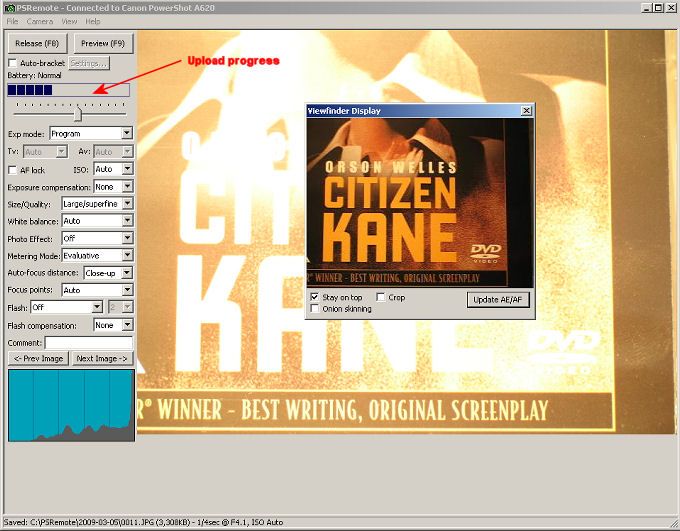Click the disabled Av dropdown
Image resolution: width=680 pixels, height=531 pixels.
pyautogui.click(x=113, y=151)
